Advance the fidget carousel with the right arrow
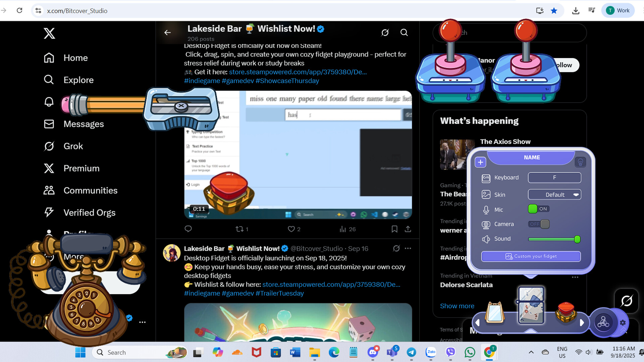This screenshot has width=644, height=362. [582, 323]
